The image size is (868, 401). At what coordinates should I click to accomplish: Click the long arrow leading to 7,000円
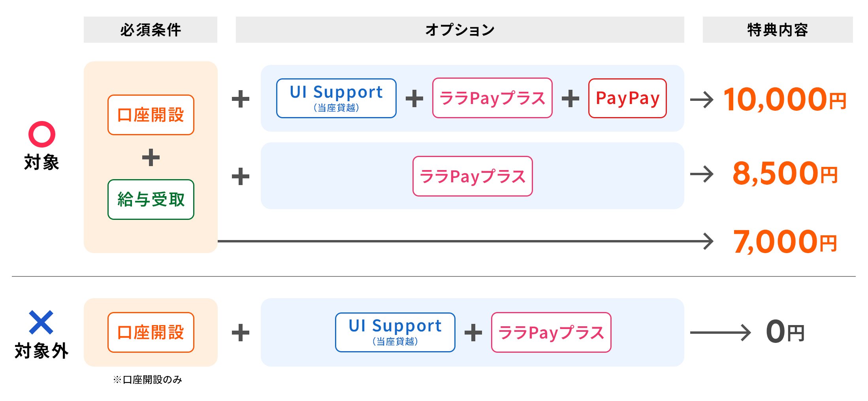point(465,241)
